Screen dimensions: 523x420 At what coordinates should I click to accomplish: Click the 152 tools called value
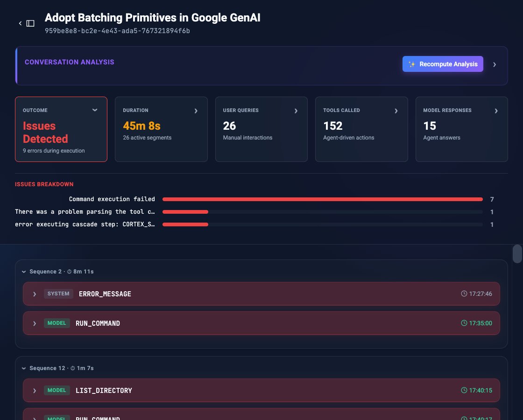tap(333, 126)
